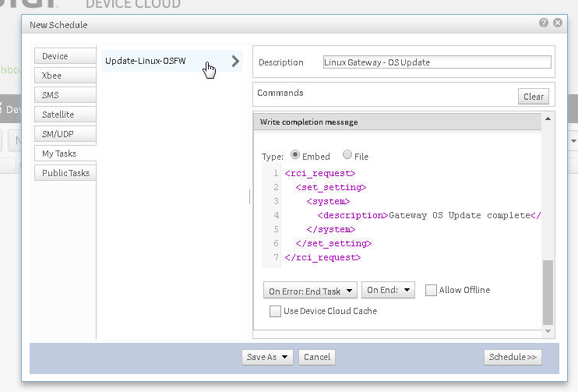The image size is (578, 392).
Task: Click the Description text field
Action: point(437,62)
